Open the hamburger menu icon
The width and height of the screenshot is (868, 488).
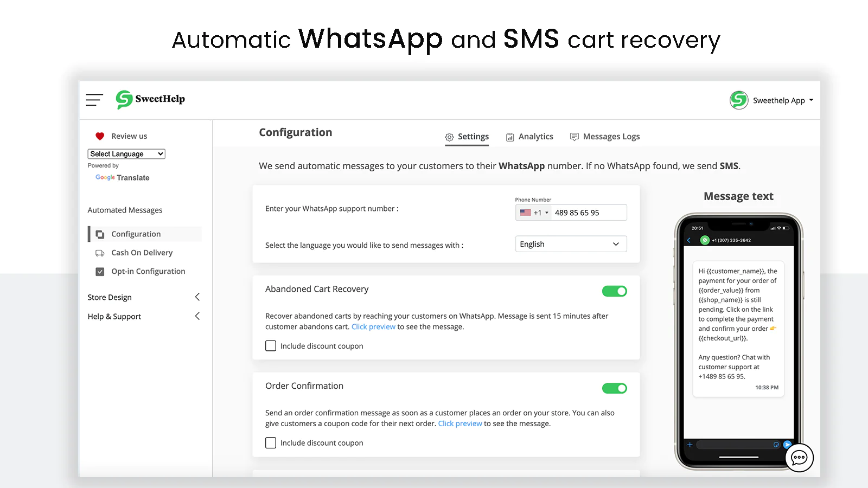[94, 100]
